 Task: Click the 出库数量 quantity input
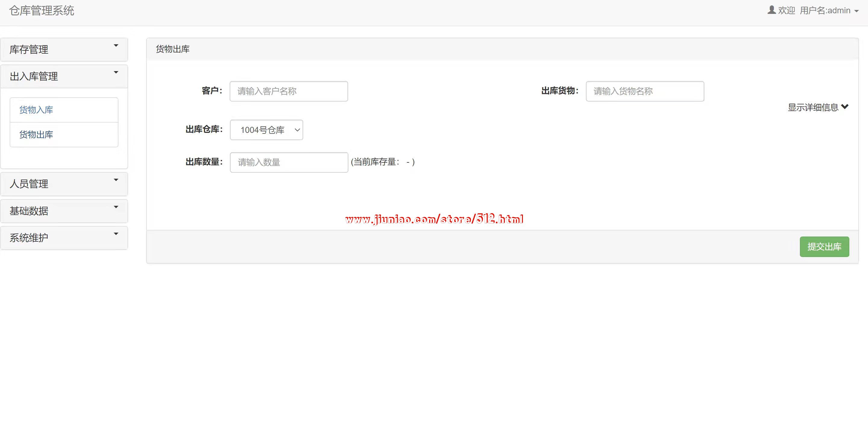(x=289, y=162)
